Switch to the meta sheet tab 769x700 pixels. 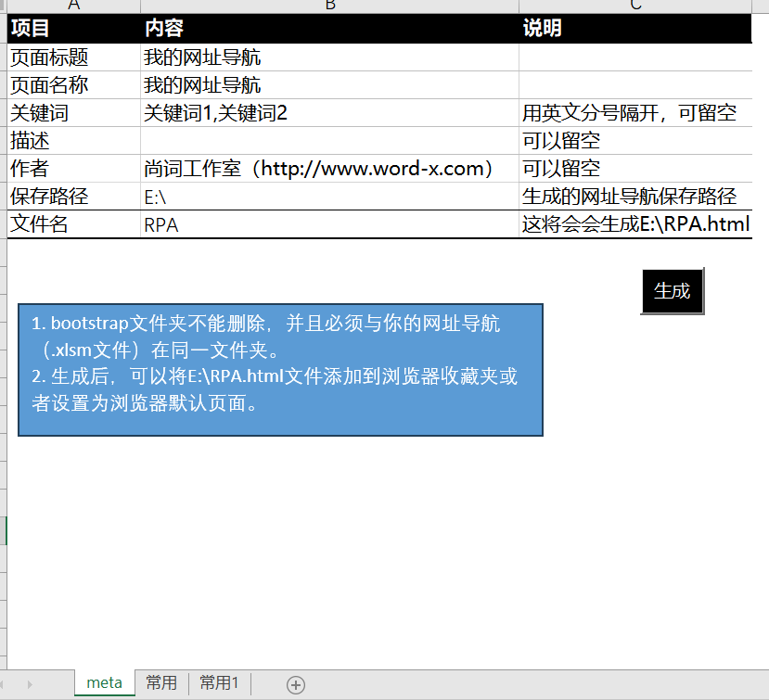pos(104,683)
